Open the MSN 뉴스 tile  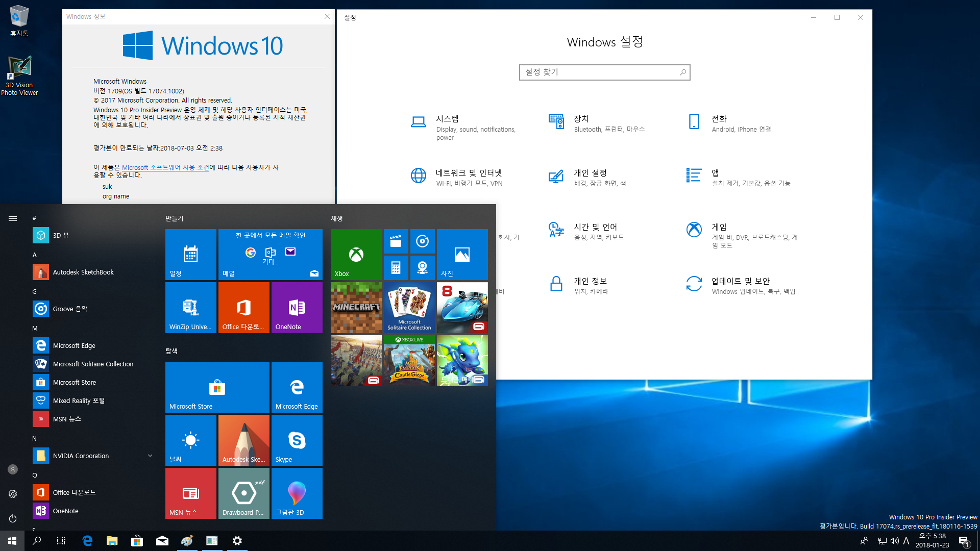(x=191, y=493)
